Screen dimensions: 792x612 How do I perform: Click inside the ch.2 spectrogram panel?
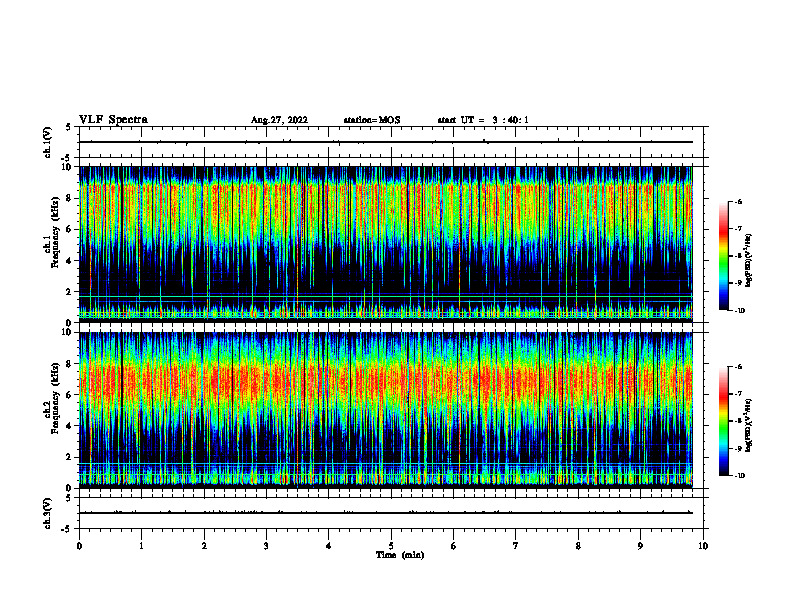pos(386,410)
